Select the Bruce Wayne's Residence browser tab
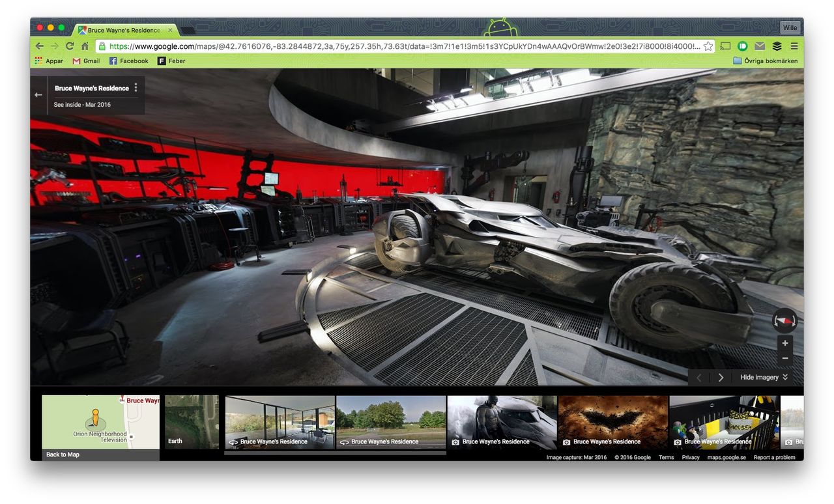The height and width of the screenshot is (504, 834). (x=124, y=30)
